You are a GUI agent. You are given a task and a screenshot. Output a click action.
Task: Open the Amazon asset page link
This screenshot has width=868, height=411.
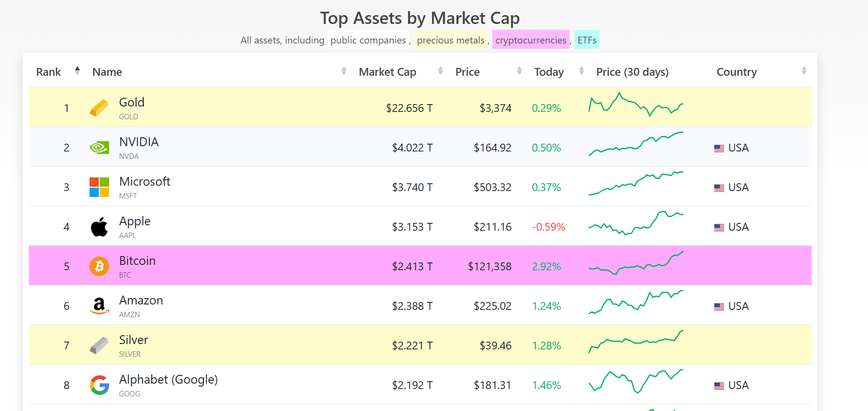141,301
